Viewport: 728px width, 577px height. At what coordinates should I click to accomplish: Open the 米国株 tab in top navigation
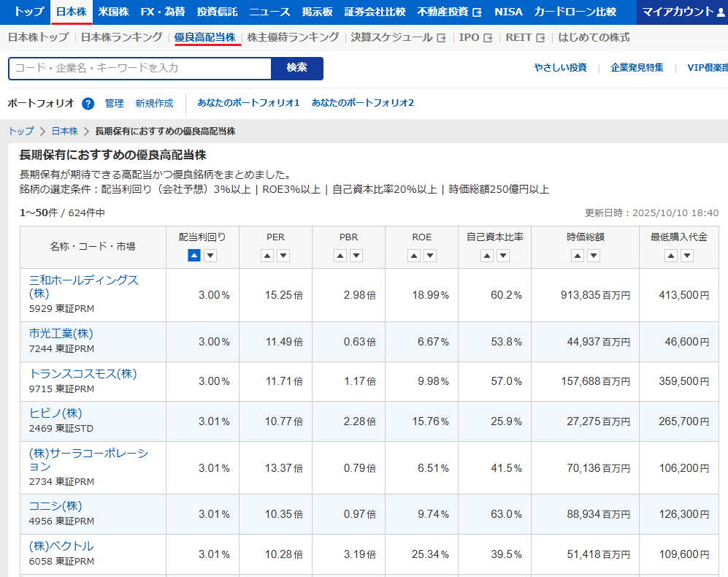[x=113, y=12]
